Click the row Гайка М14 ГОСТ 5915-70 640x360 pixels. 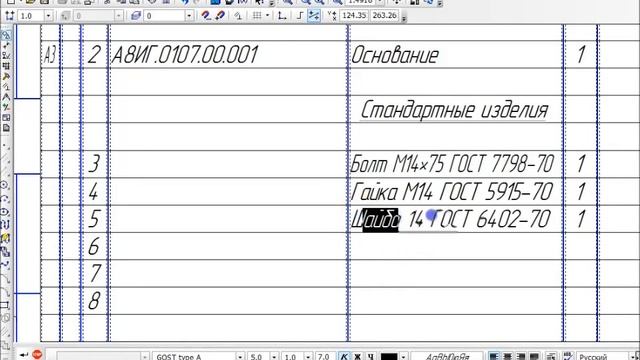click(451, 191)
